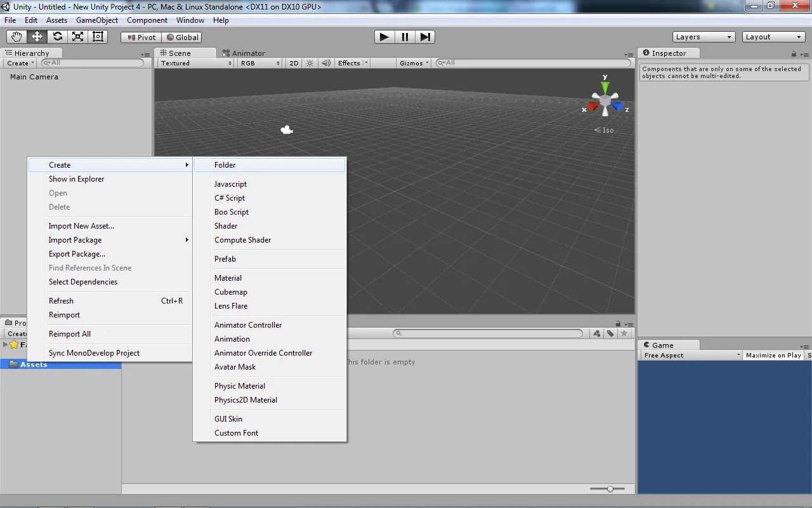Open the Component menu
The image size is (812, 508).
(x=147, y=20)
